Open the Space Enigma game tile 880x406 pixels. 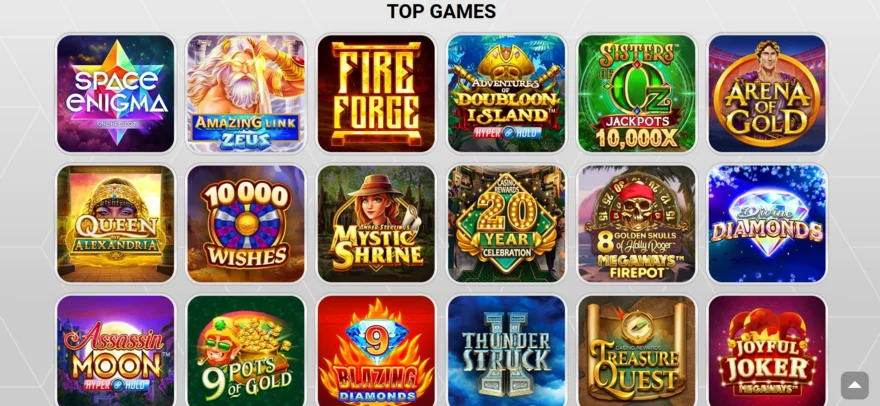tap(116, 93)
